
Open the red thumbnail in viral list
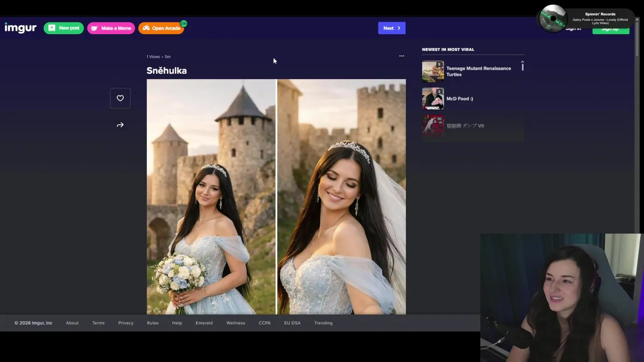pyautogui.click(x=433, y=126)
